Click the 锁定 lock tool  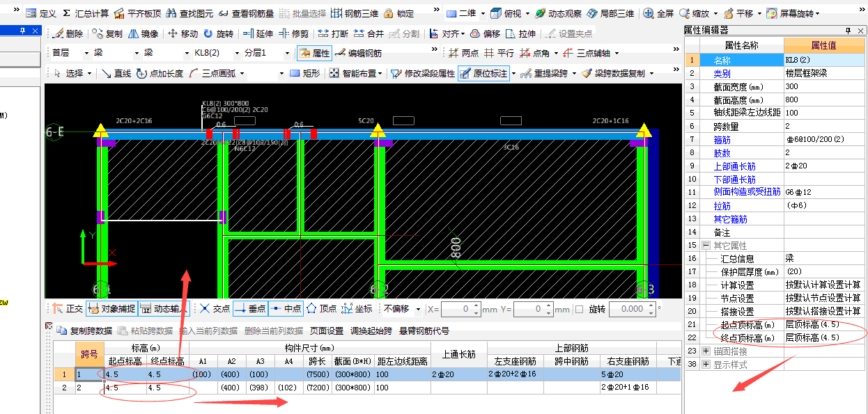click(x=398, y=13)
